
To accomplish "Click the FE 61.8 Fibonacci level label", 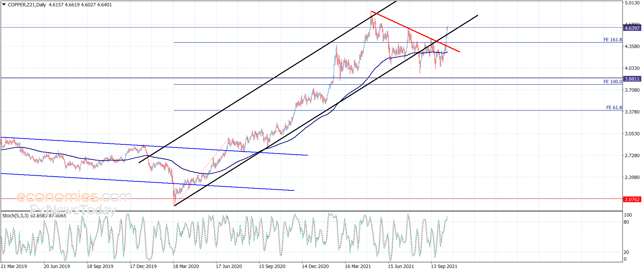I will pos(614,107).
